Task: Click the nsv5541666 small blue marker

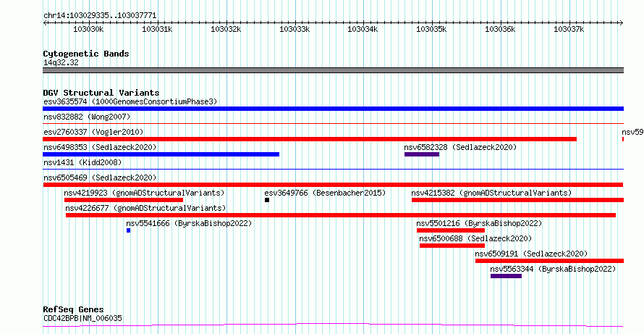Action: point(129,230)
